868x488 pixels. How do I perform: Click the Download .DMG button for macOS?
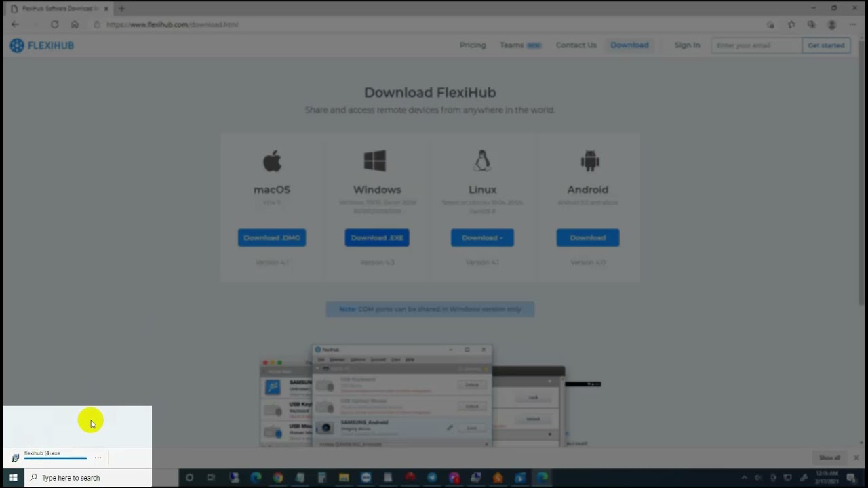click(x=272, y=238)
